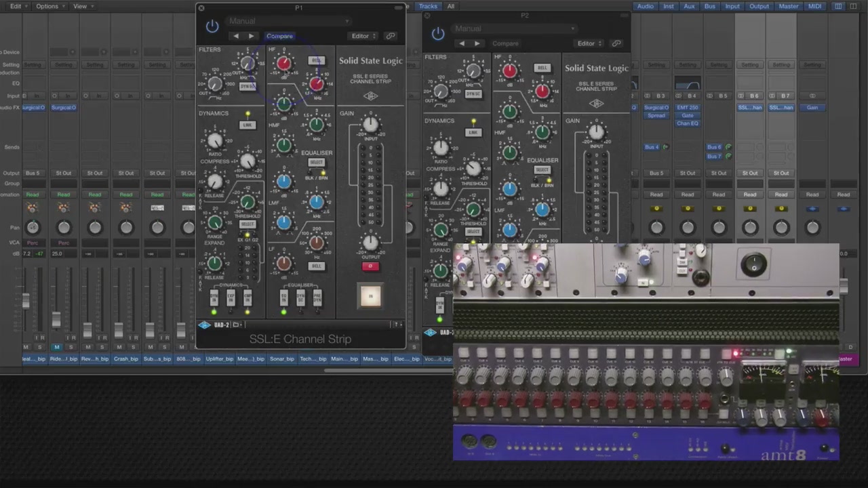Select the All mixer tab
868x488 pixels.
pos(450,6)
